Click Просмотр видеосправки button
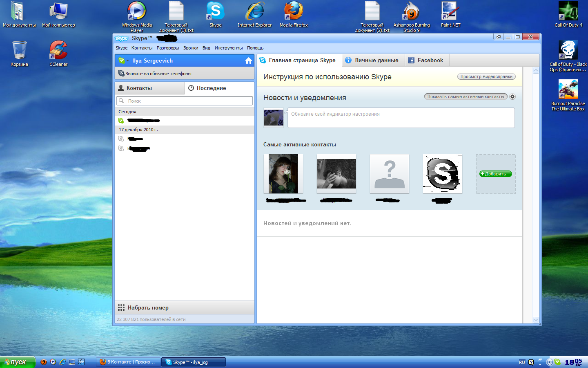This screenshot has width=588, height=368. tap(486, 76)
